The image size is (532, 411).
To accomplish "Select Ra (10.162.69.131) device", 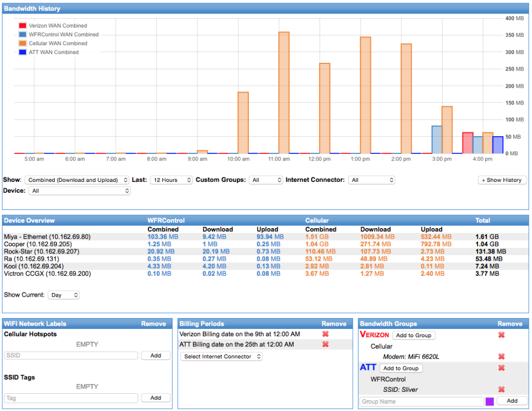I will click(x=32, y=259).
